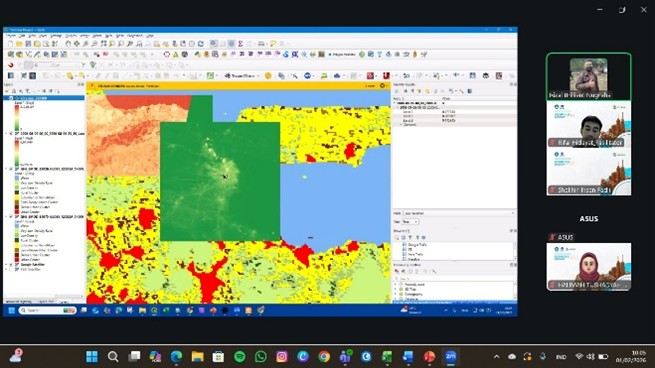Open a New Map View

click(157, 43)
